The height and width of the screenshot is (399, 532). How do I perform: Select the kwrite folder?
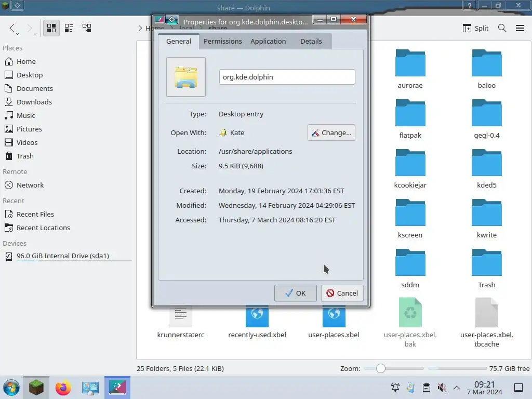[x=486, y=219]
